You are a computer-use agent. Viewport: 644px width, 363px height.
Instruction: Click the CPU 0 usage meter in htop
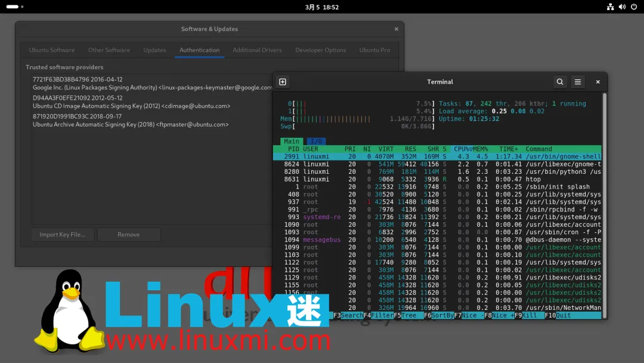coord(361,104)
